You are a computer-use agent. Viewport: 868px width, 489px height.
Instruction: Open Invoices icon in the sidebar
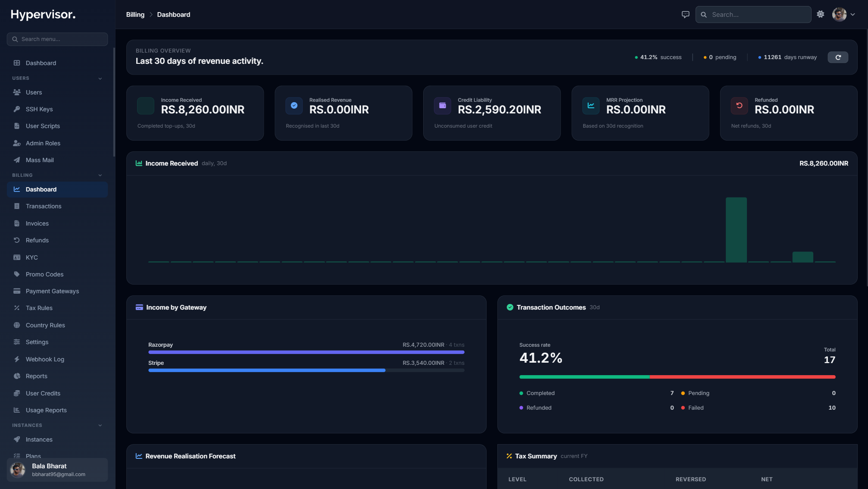(x=17, y=223)
